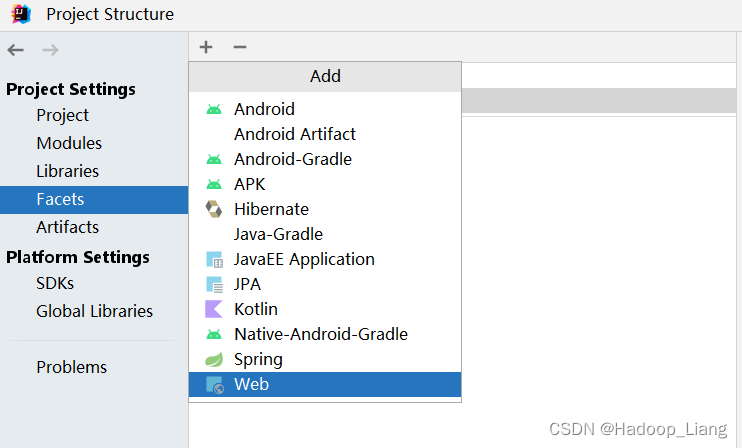The height and width of the screenshot is (448, 742).
Task: Go back with the left arrow
Action: (x=16, y=50)
